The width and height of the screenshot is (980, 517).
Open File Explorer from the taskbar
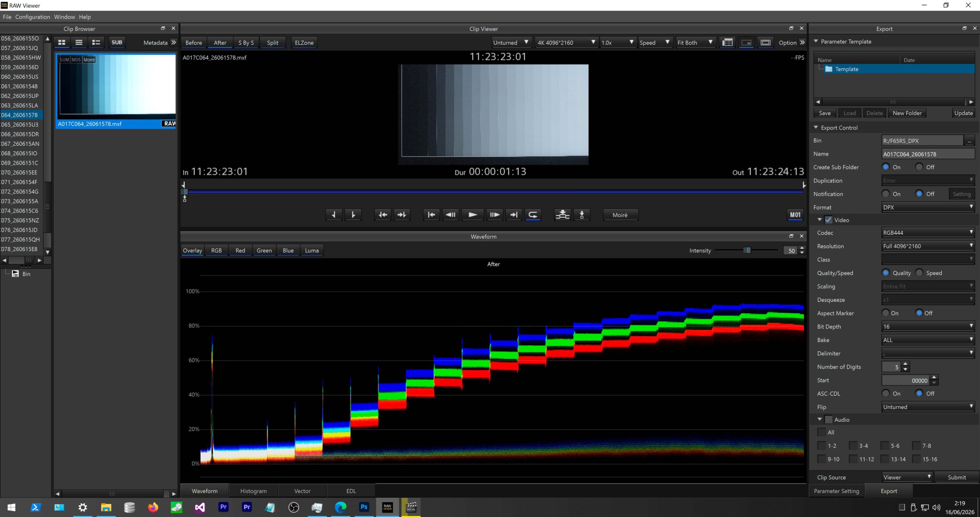tap(106, 507)
